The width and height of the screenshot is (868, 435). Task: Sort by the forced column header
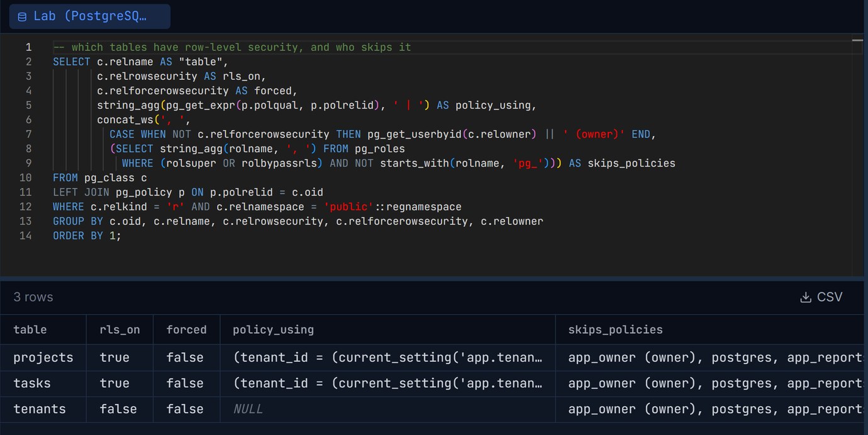pos(186,329)
